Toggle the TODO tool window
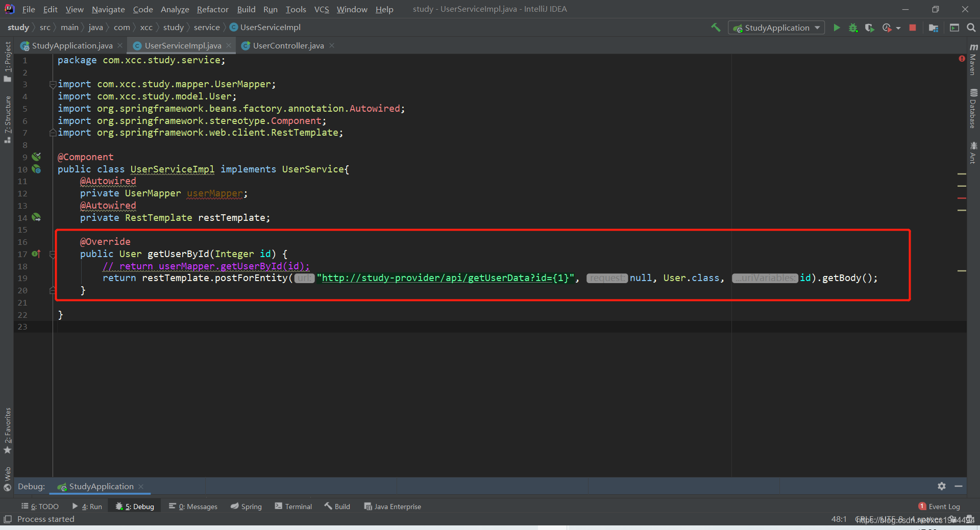 click(40, 506)
